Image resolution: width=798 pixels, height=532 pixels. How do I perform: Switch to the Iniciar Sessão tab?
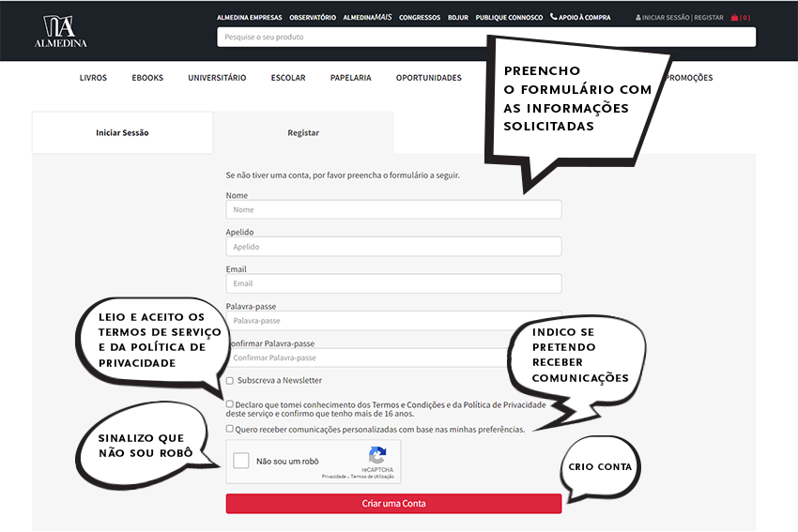(122, 133)
